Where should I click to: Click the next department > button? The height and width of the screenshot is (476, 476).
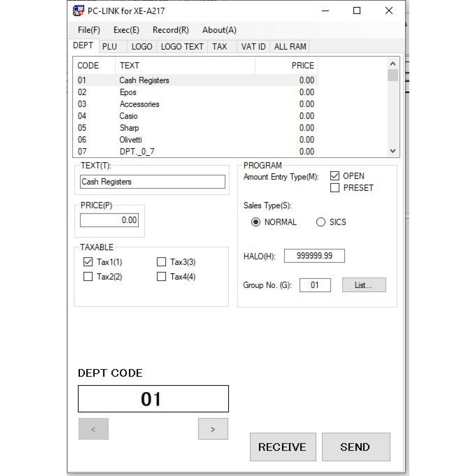[x=213, y=429]
